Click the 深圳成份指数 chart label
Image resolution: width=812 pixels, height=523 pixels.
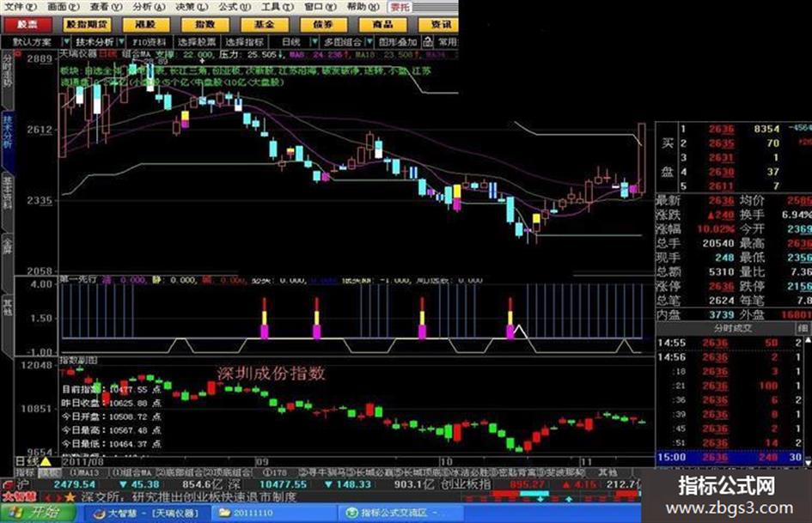point(272,373)
